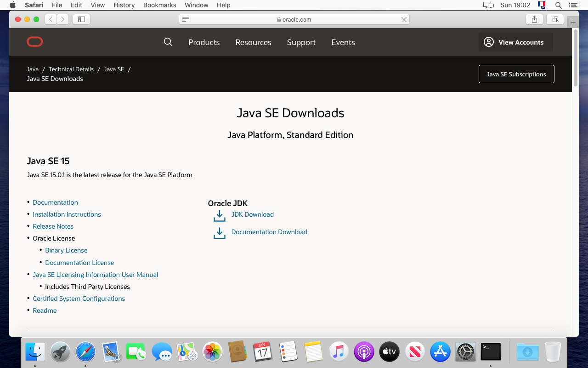
Task: Open Launchpad from the Dock
Action: 60,352
